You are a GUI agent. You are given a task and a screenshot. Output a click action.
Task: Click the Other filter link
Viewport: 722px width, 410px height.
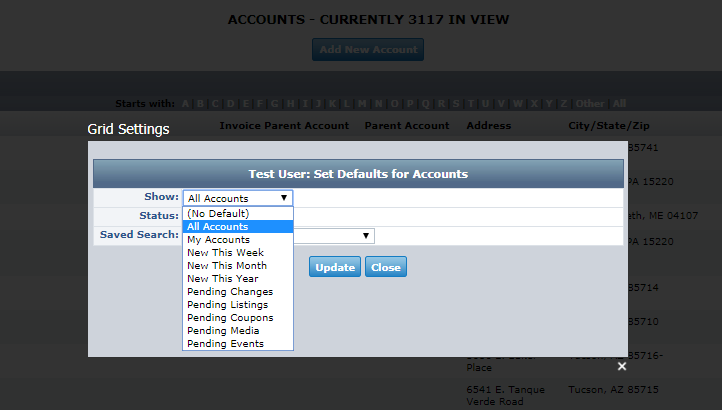tap(590, 104)
